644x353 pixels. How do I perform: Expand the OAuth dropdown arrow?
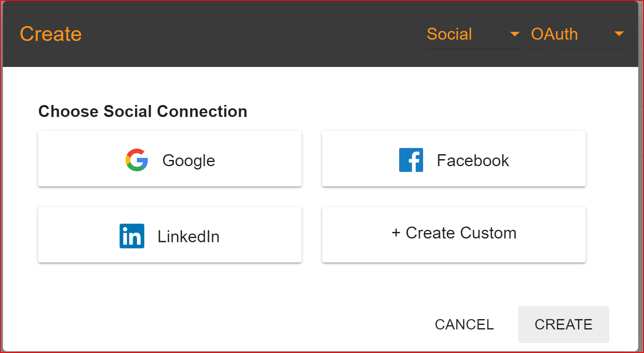(x=619, y=34)
